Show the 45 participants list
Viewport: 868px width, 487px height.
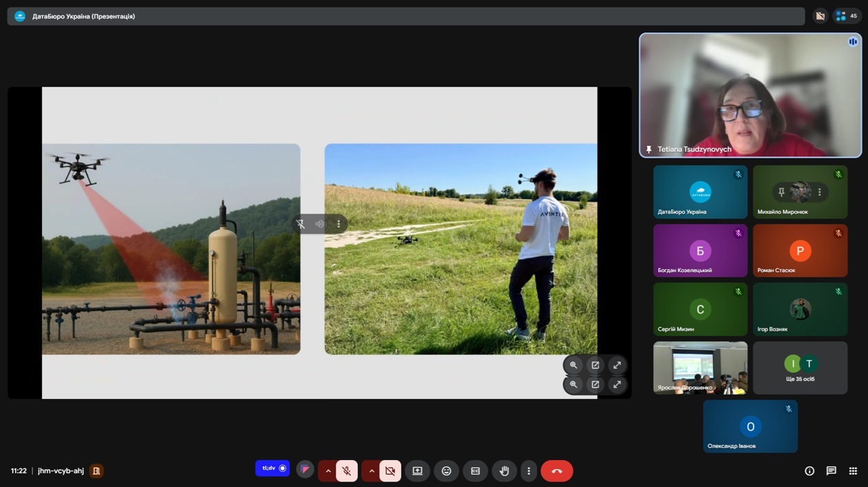pyautogui.click(x=847, y=16)
